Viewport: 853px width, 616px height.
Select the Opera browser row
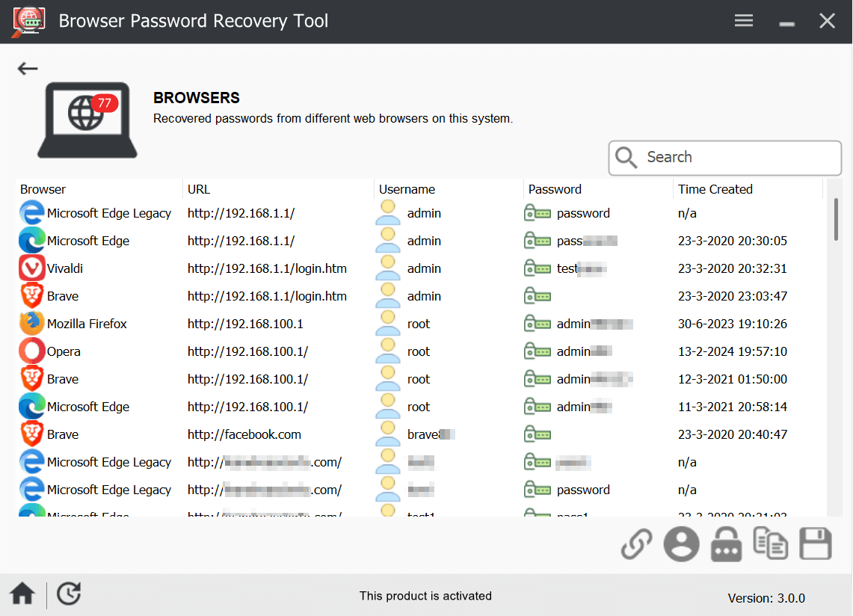point(64,351)
